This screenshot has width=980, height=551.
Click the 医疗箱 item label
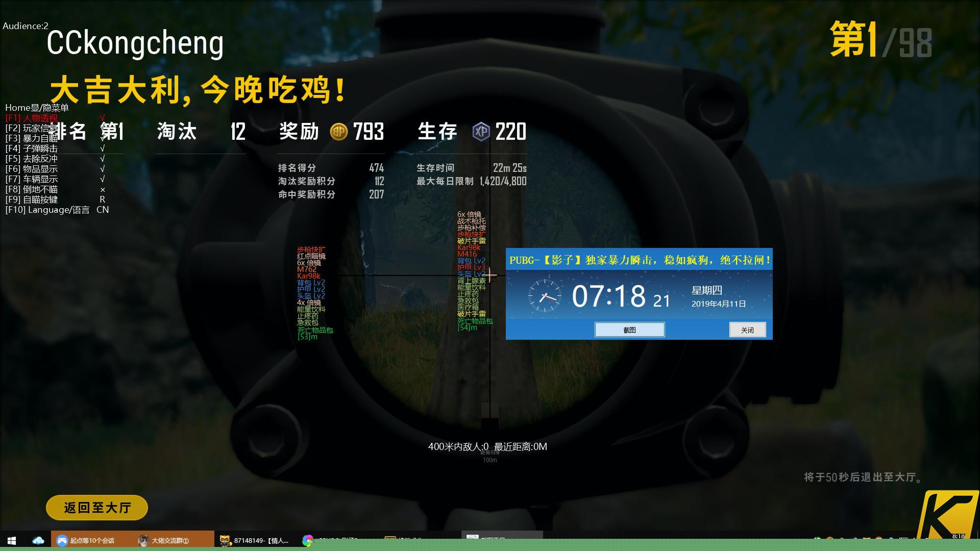tap(468, 307)
